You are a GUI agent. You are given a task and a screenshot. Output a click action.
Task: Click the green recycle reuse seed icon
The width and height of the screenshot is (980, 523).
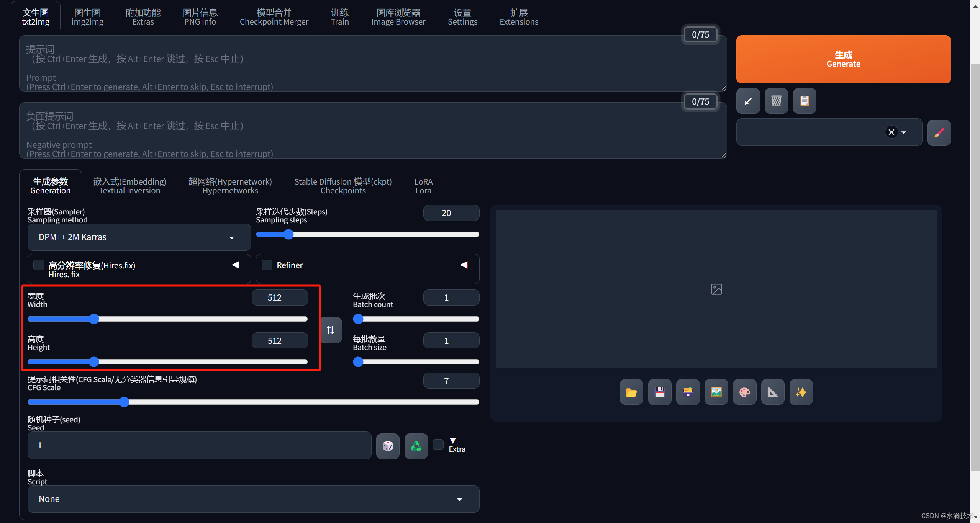[x=416, y=446]
